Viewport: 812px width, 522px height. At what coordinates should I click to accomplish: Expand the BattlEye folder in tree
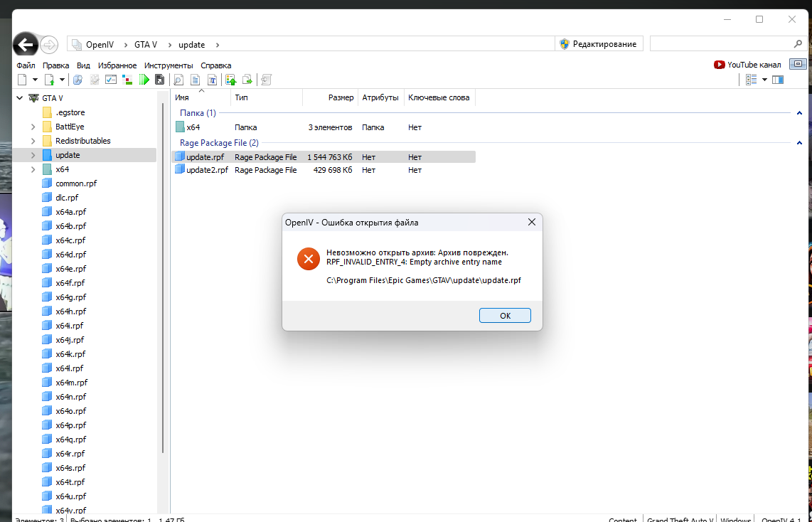point(33,127)
